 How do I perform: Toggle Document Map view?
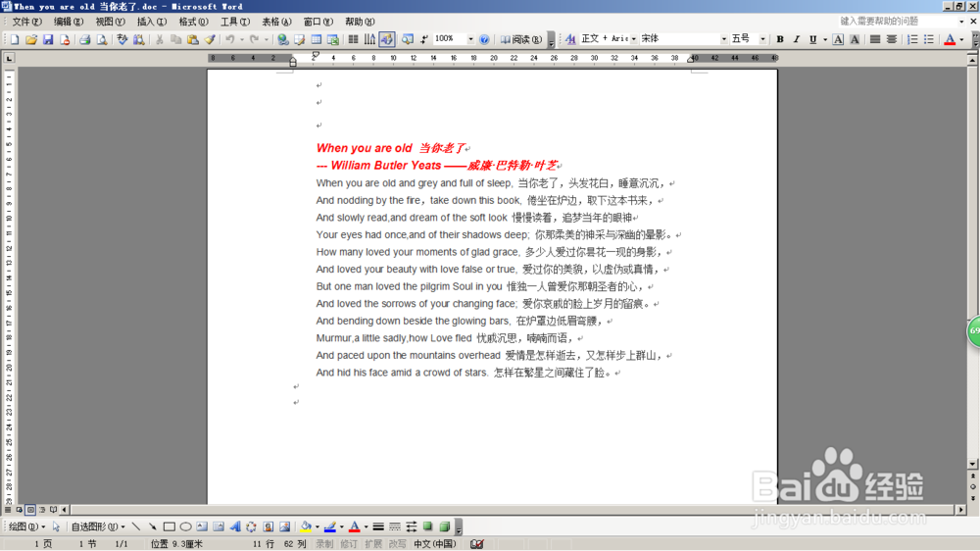pyautogui.click(x=407, y=39)
